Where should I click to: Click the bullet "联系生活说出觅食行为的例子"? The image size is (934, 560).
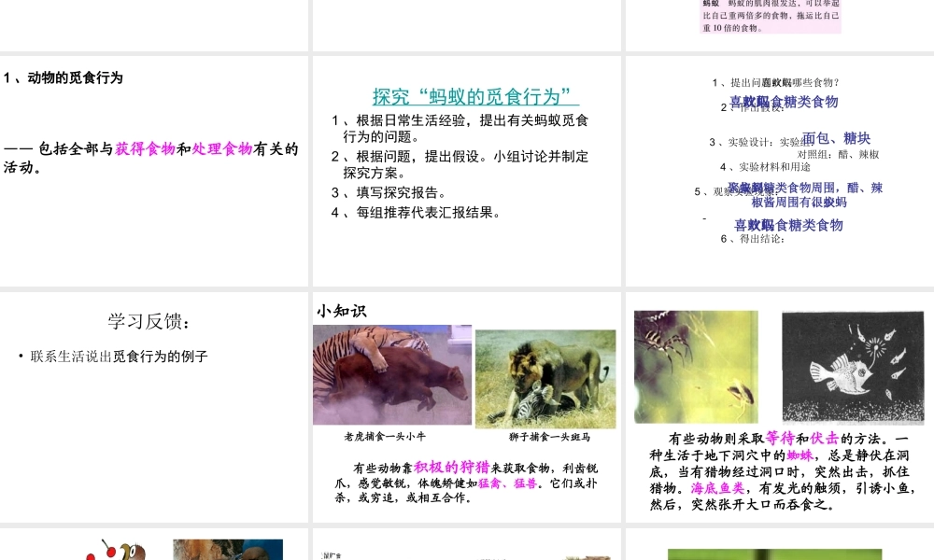pyautogui.click(x=120, y=357)
